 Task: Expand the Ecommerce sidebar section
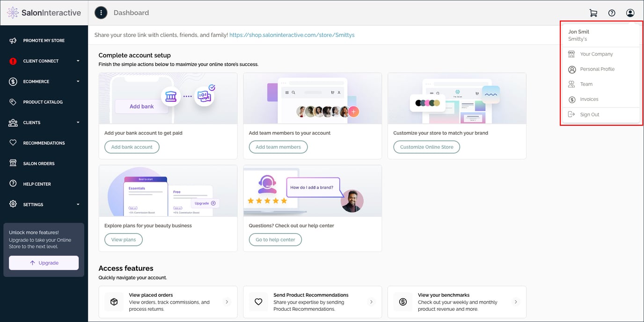[78, 82]
